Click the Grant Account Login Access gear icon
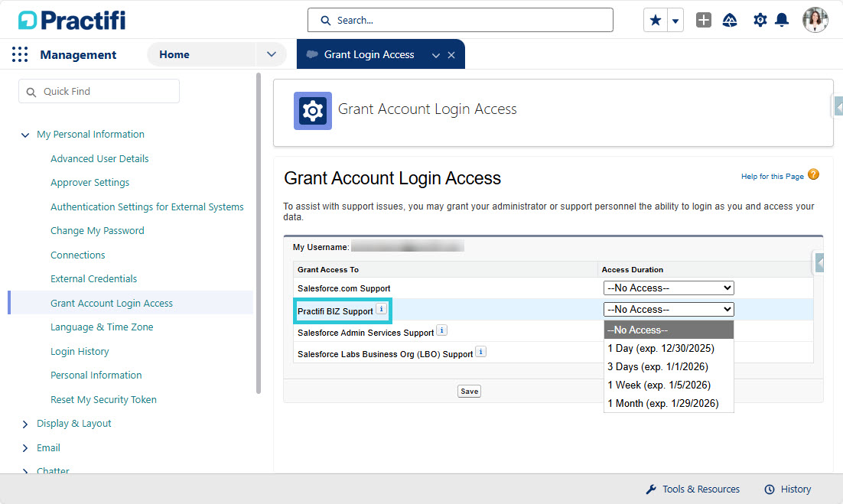 312,111
